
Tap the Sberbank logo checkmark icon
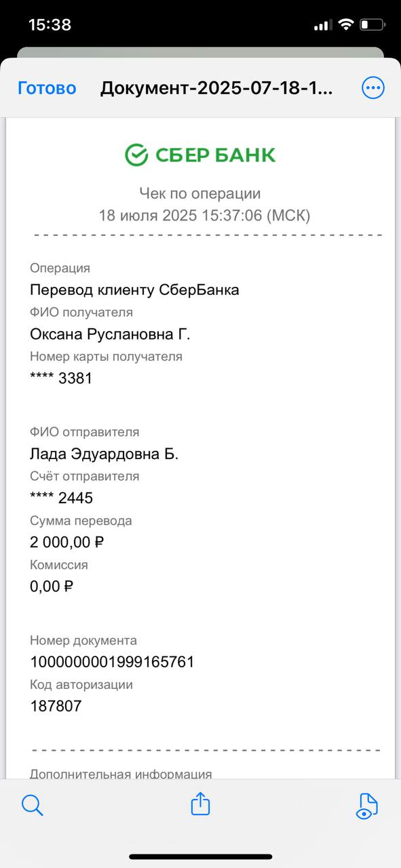pyautogui.click(x=136, y=155)
